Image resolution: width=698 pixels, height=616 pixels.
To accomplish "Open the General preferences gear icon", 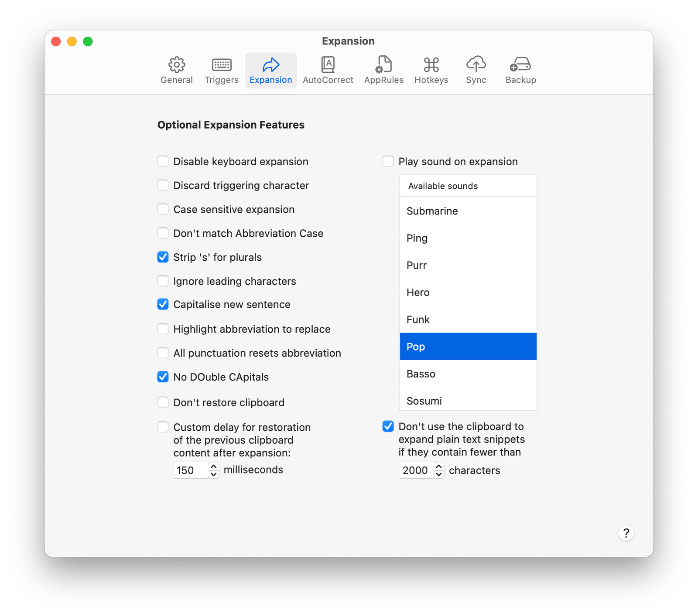I will click(x=176, y=65).
